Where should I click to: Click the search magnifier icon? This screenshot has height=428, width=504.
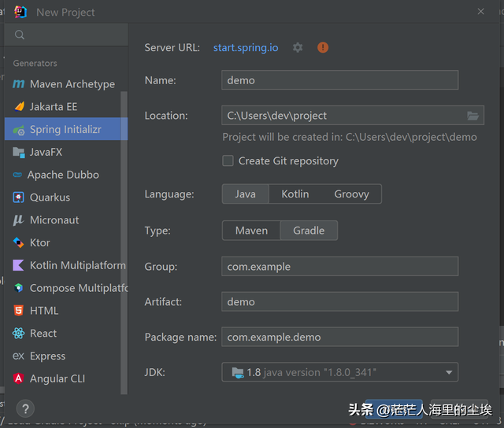point(20,35)
